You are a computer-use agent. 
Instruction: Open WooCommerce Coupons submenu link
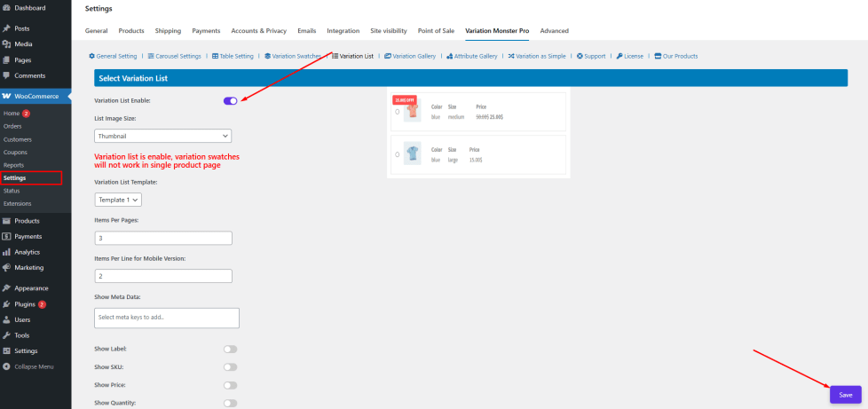[15, 153]
